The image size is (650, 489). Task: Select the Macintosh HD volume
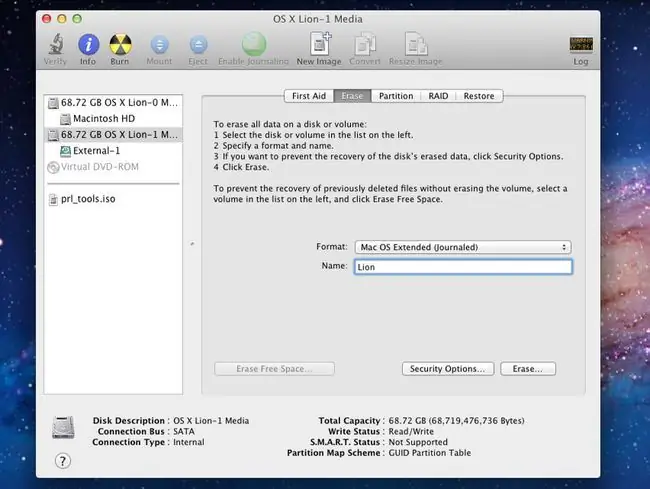pyautogui.click(x=113, y=119)
